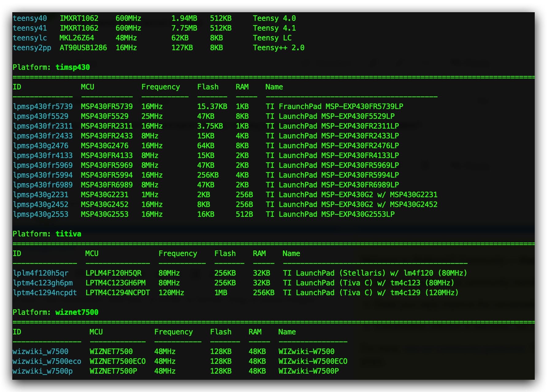
Task: Click RAM header in titiva table
Action: 259,254
